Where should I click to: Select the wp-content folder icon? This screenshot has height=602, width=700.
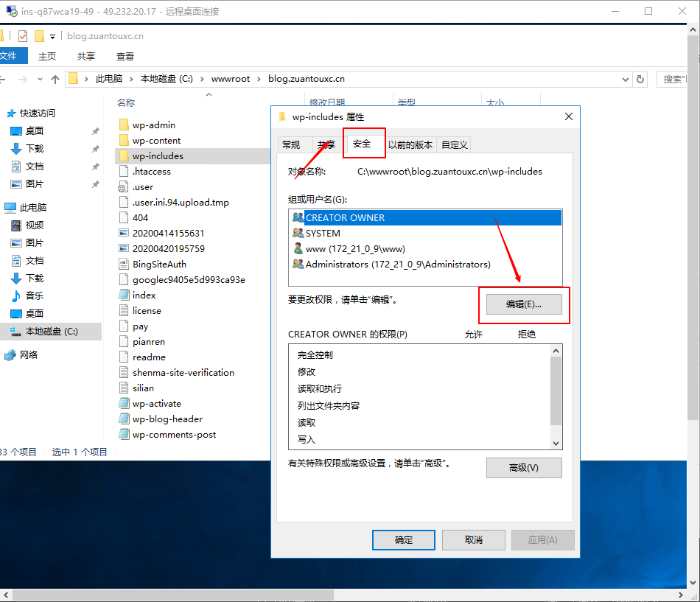124,140
